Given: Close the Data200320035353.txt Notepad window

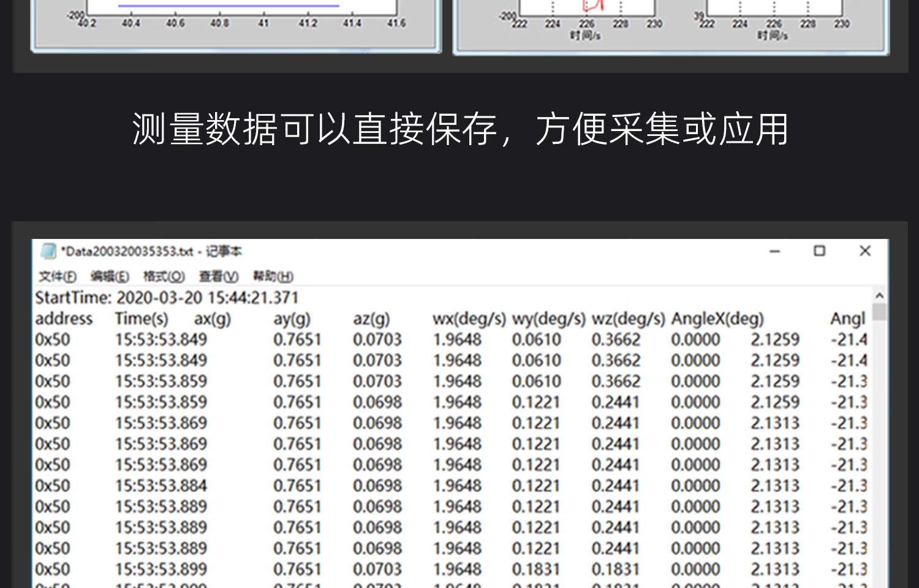Looking at the screenshot, I should pyautogui.click(x=865, y=251).
